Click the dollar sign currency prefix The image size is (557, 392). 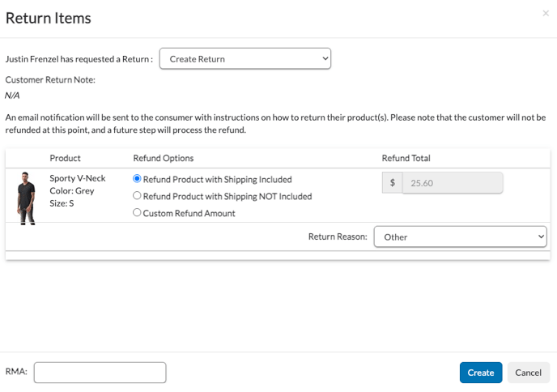click(x=392, y=183)
